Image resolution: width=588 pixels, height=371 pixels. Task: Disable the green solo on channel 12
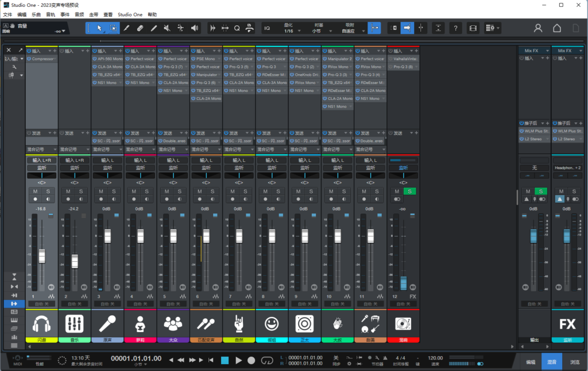pyautogui.click(x=409, y=191)
